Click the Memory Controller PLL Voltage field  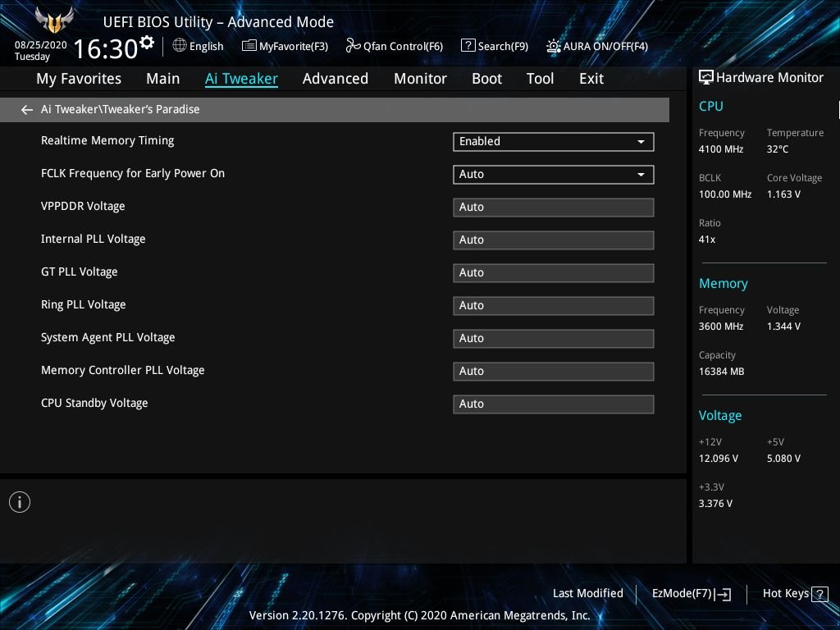pos(554,372)
